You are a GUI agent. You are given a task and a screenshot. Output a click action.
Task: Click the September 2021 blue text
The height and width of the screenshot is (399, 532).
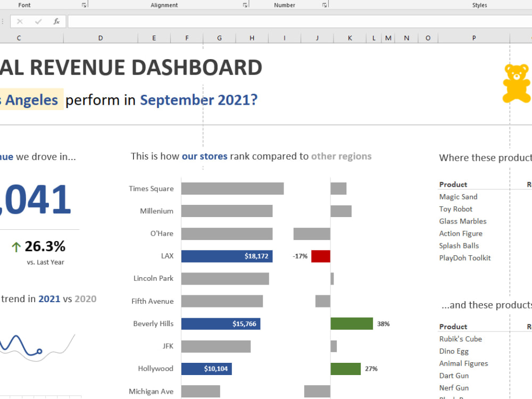tap(198, 99)
